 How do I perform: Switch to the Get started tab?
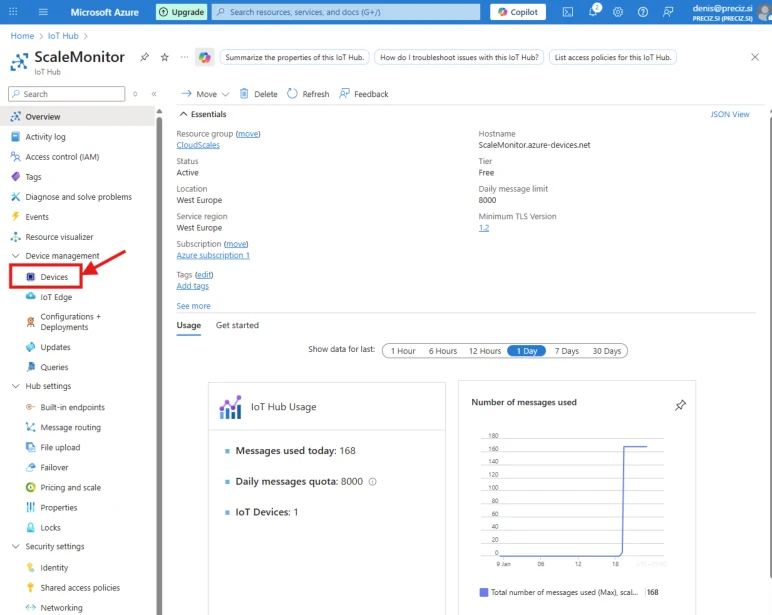click(237, 325)
